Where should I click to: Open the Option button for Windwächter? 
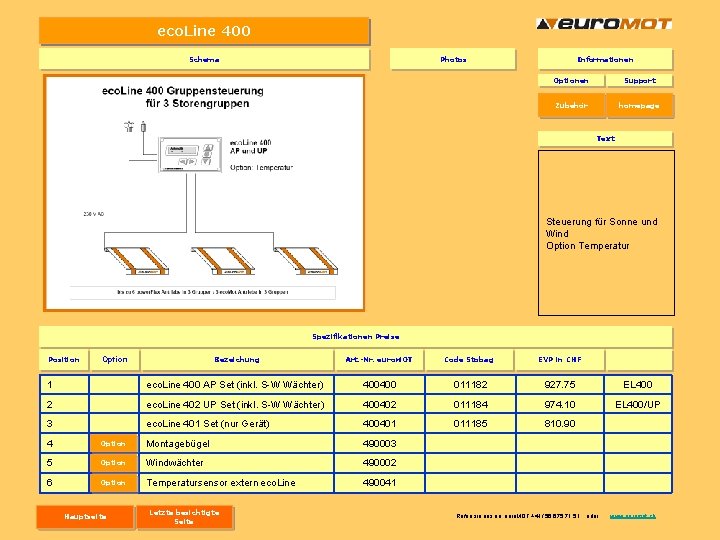tap(113, 463)
